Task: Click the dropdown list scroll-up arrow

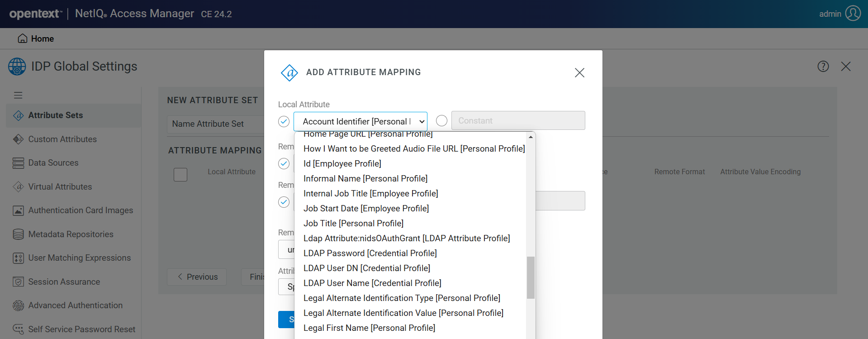Action: 531,137
